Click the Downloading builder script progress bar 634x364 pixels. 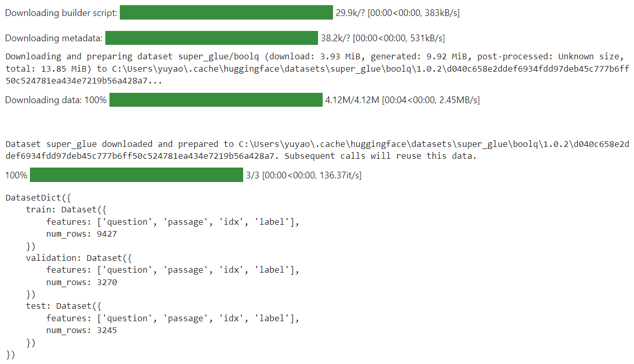click(226, 12)
